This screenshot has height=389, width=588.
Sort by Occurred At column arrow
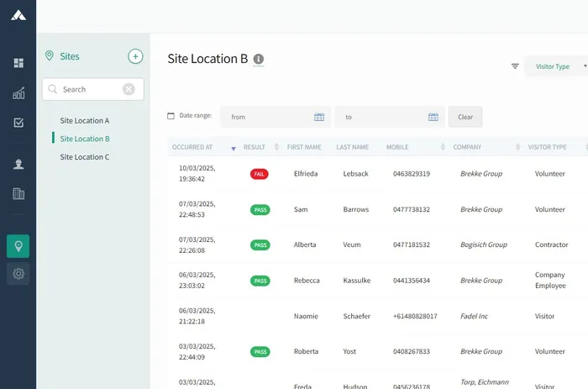[234, 149]
